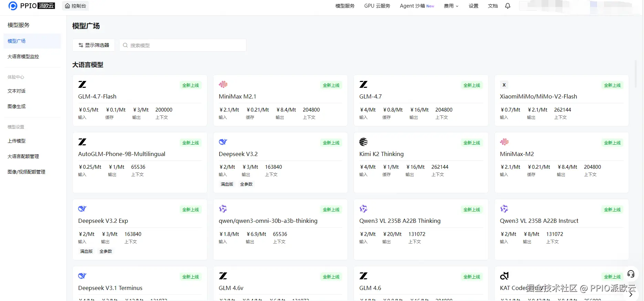Click the GLM-4.7-Flash Z logo
Image resolution: width=644 pixels, height=301 pixels.
coord(82,84)
